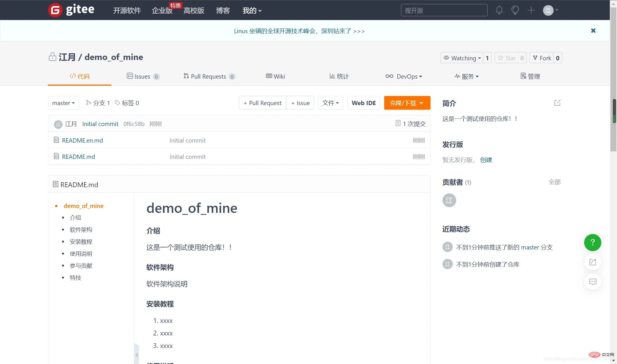The width and height of the screenshot is (617, 364).
Task: Click the Gitee logo
Action: pos(71,10)
